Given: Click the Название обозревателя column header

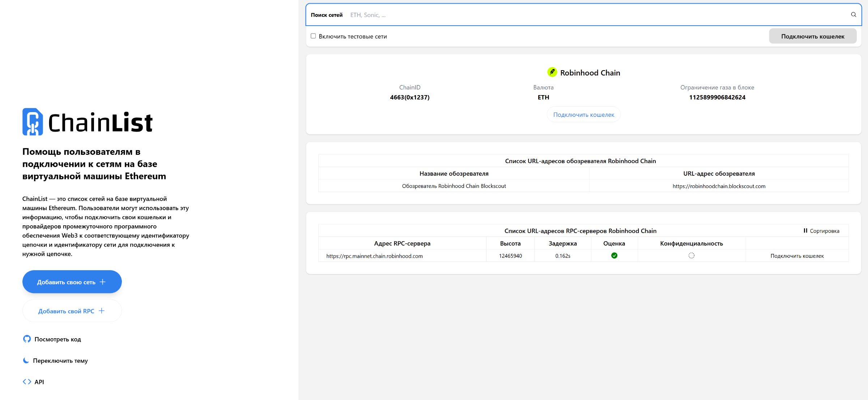Looking at the screenshot, I should point(454,174).
